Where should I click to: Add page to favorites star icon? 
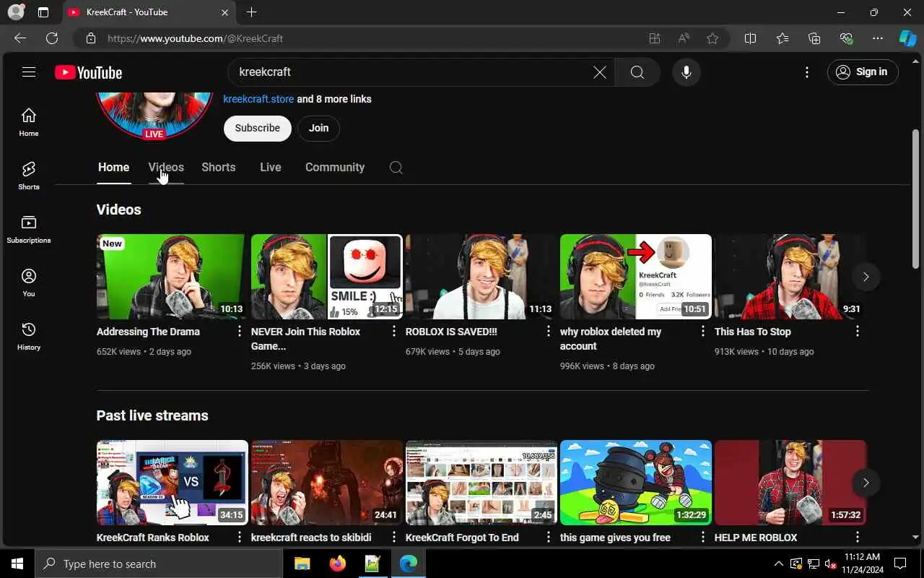click(x=712, y=38)
